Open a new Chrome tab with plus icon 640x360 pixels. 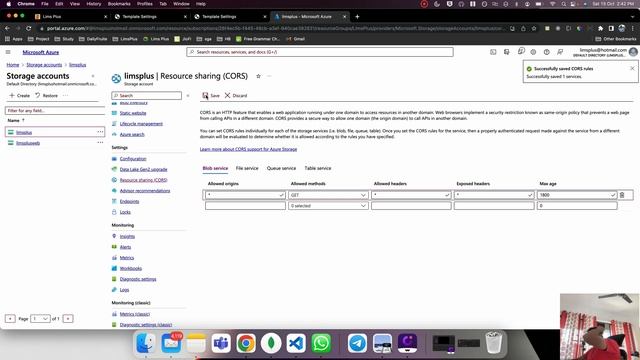[357, 17]
